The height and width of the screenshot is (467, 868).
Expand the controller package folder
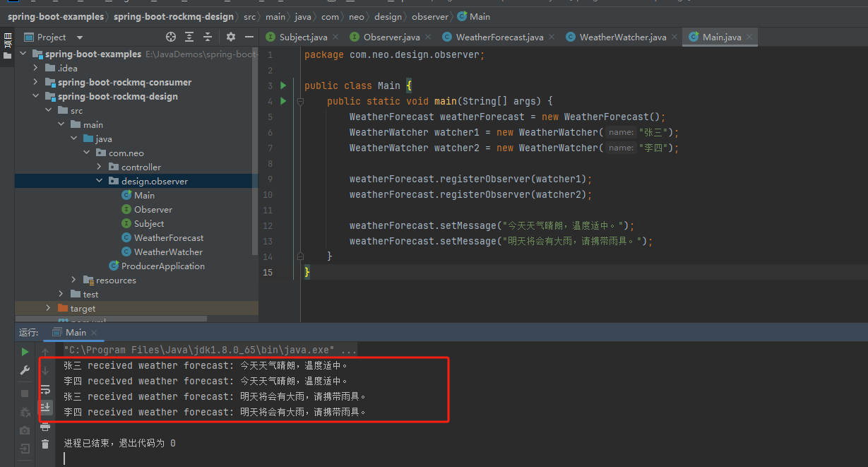click(x=99, y=167)
